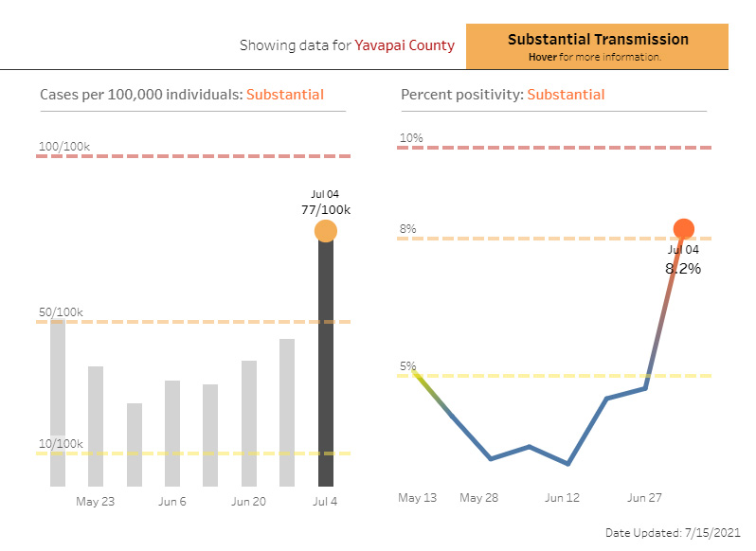Select the gray bar above Jun 20
Viewport: 756px width, 551px height.
pos(249,423)
